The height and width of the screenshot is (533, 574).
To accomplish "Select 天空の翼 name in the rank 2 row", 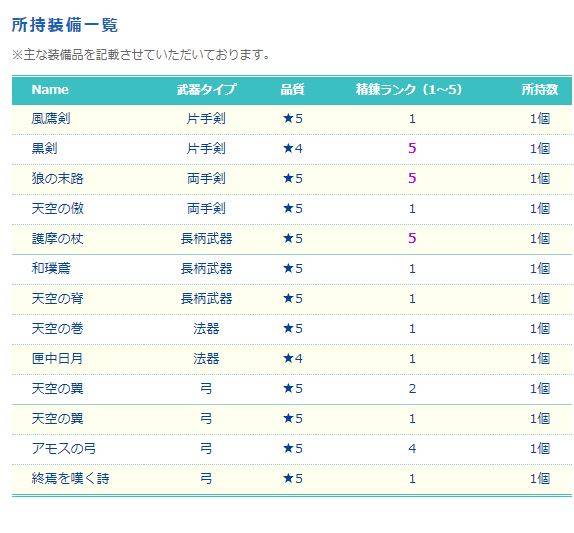I will coord(57,389).
